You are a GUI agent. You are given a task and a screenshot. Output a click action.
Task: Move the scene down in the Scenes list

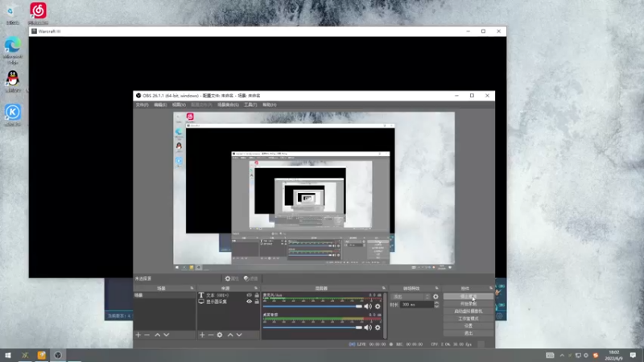coord(167,335)
